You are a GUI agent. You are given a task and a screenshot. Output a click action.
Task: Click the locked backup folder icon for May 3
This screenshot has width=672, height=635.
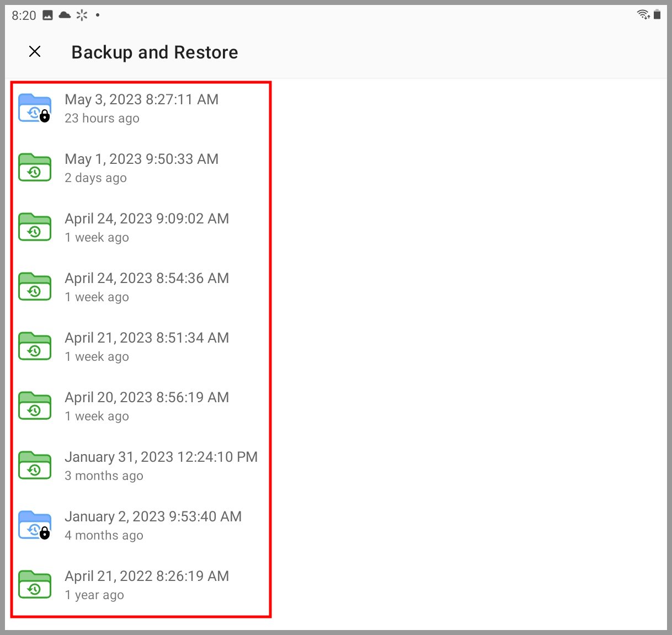35,108
